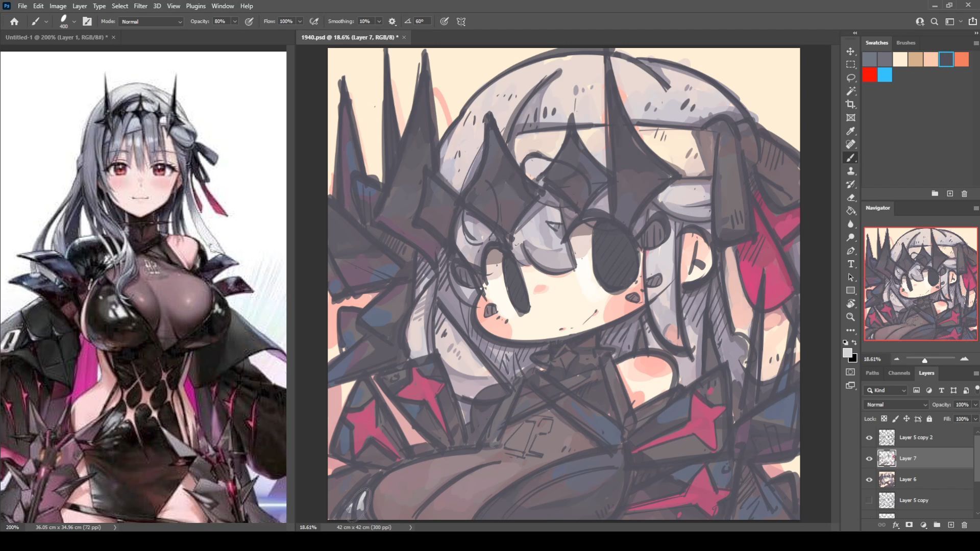Click the symmetry paint butterfly icon
This screenshot has height=551, width=980.
point(461,21)
